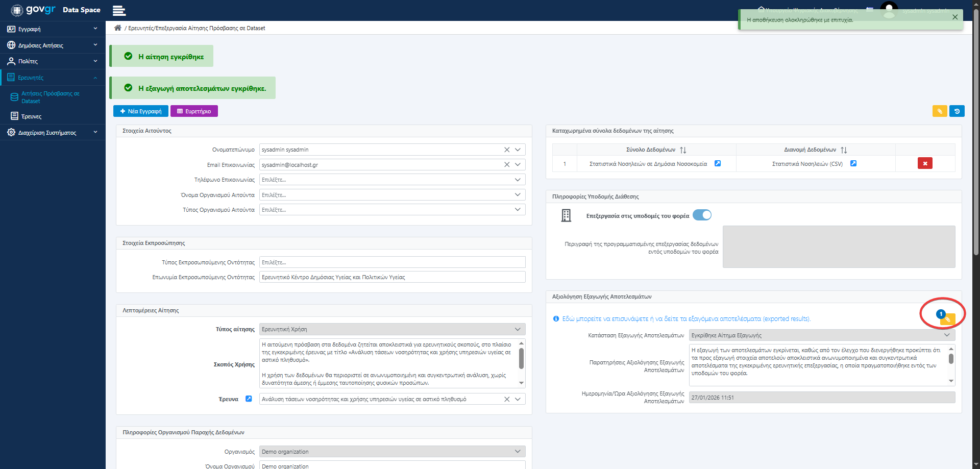Click the Επωνυμία Εκπροσωπούμενης Οντότητας input field
980x469 pixels.
click(x=392, y=277)
